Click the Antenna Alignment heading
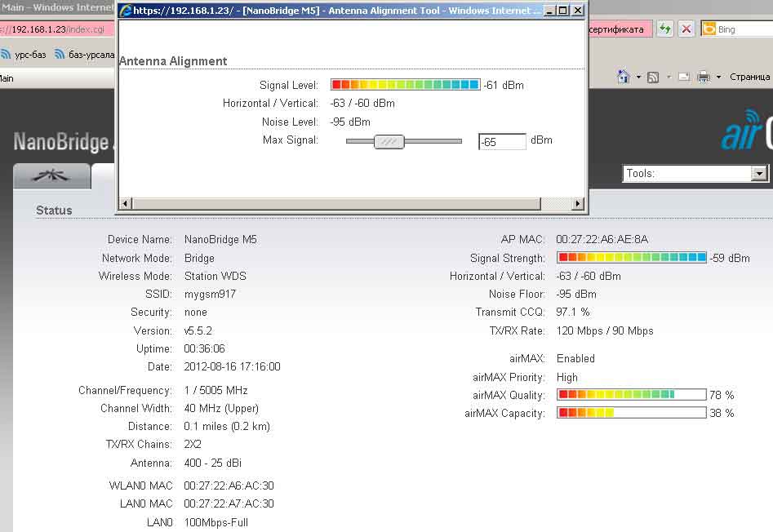 pyautogui.click(x=173, y=61)
